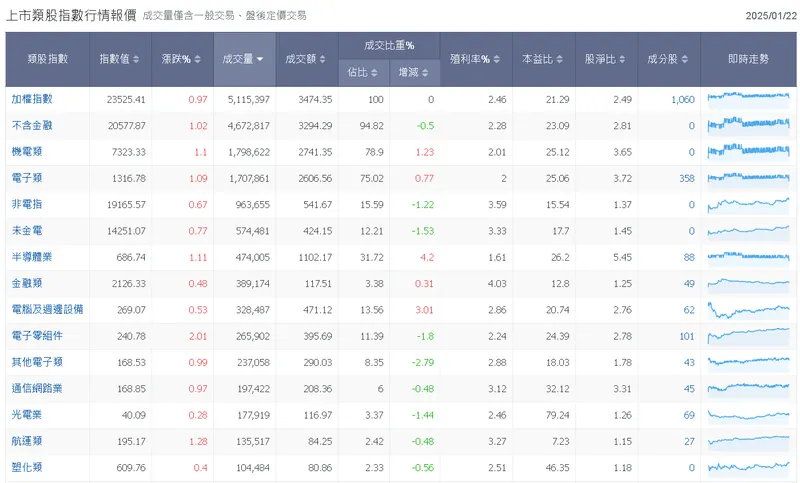Sort by 殖利率% column arrows

(x=497, y=59)
